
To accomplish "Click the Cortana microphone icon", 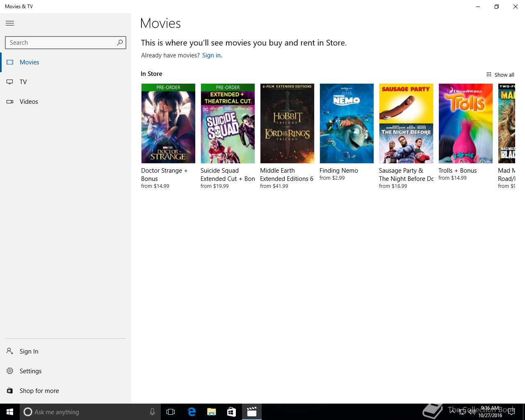I will 152,412.
